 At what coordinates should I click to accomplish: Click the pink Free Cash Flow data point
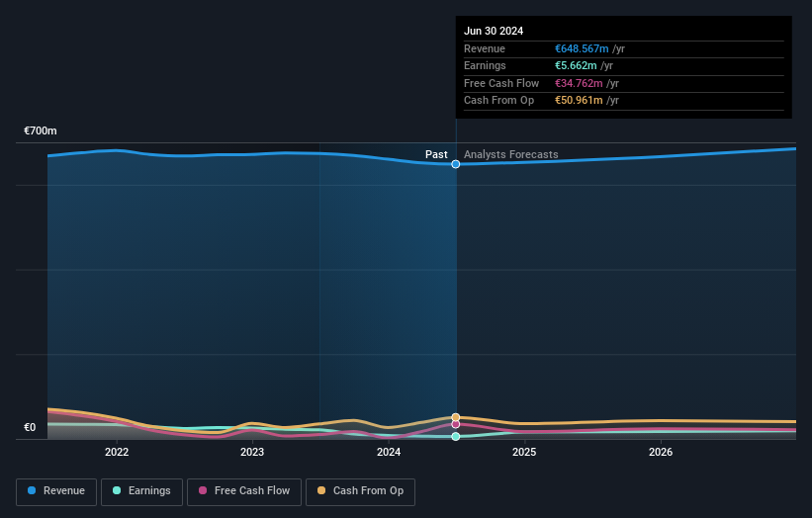[x=456, y=424]
